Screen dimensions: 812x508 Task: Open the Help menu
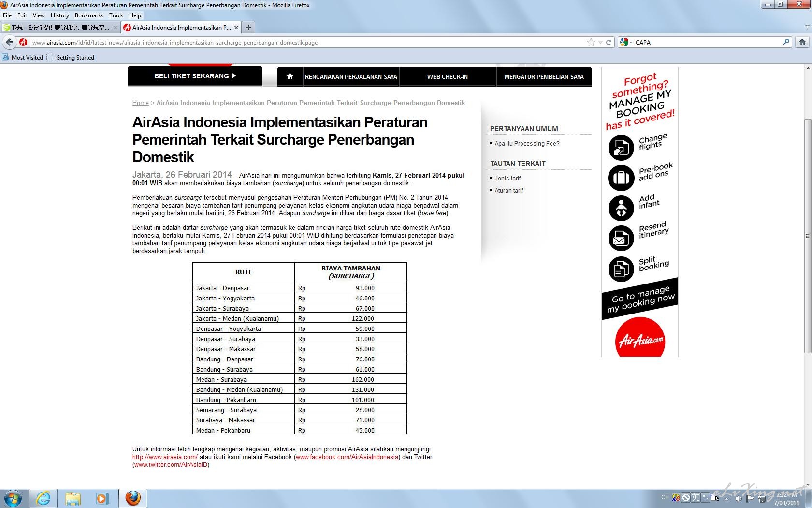click(135, 15)
